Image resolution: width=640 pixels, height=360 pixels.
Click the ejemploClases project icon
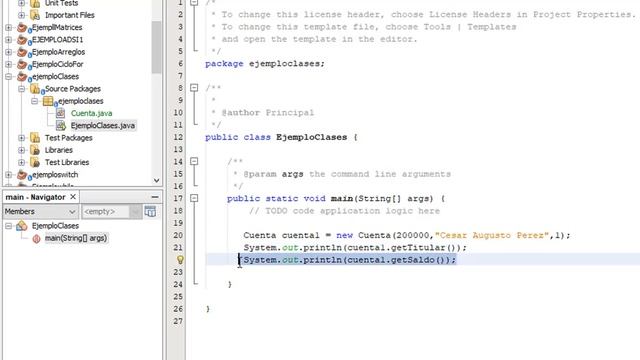click(x=22, y=77)
